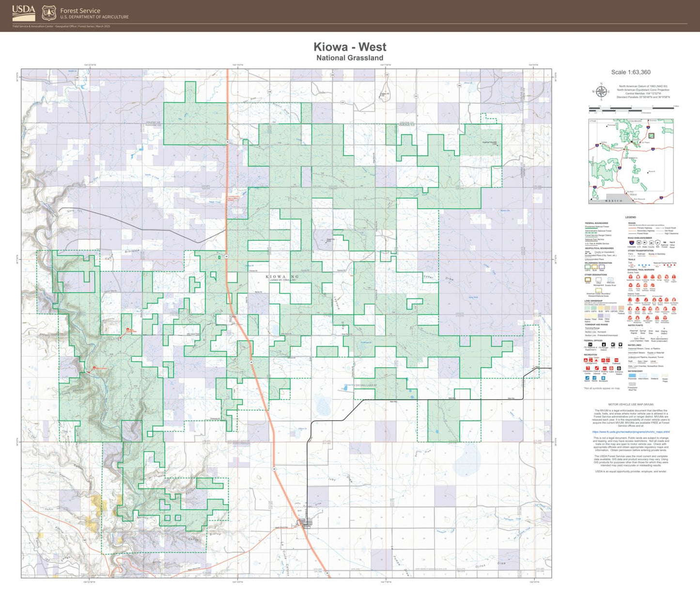Select the Appalachian scenic trail marker
Viewport: 700px width, 594px height.
click(630, 276)
